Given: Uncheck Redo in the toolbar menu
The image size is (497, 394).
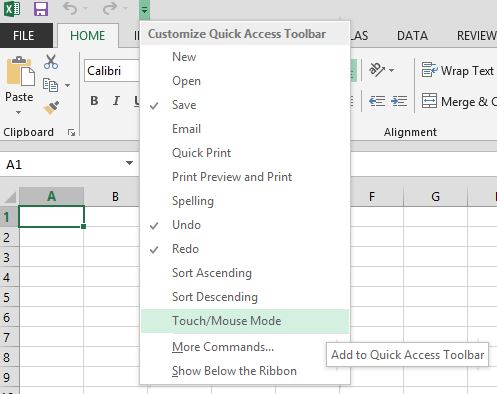Looking at the screenshot, I should [x=245, y=249].
